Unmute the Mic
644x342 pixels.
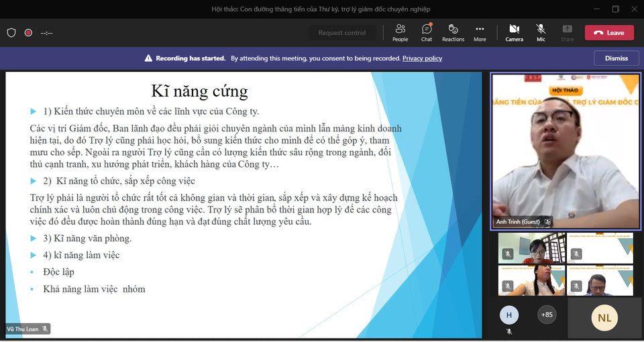click(541, 33)
